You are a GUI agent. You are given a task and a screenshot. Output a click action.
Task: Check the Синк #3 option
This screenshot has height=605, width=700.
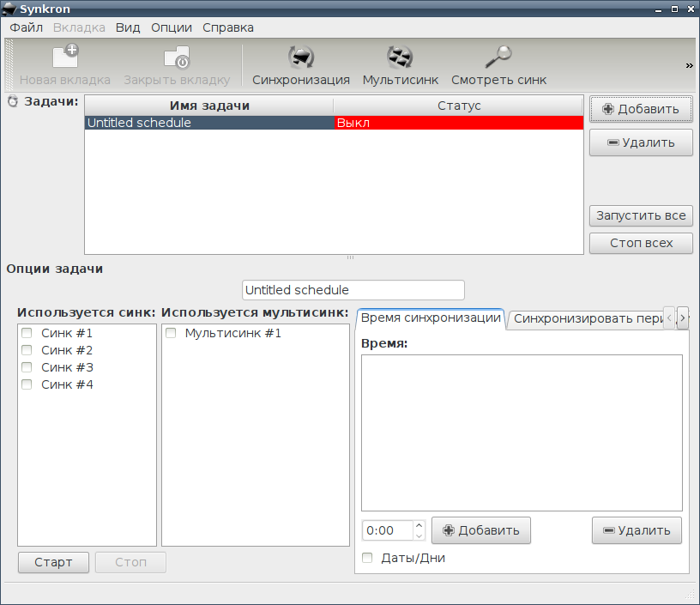[x=27, y=367]
